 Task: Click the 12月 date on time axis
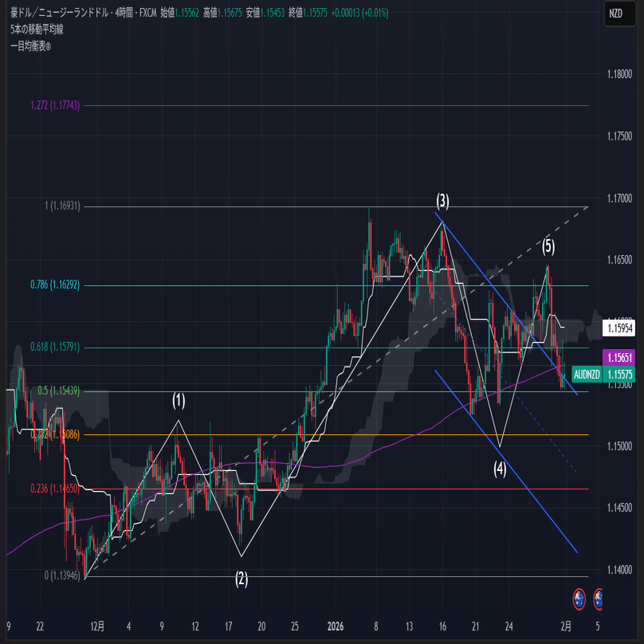(97, 626)
